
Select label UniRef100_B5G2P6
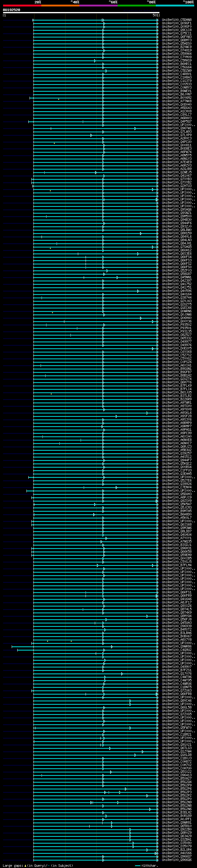click(x=177, y=789)
